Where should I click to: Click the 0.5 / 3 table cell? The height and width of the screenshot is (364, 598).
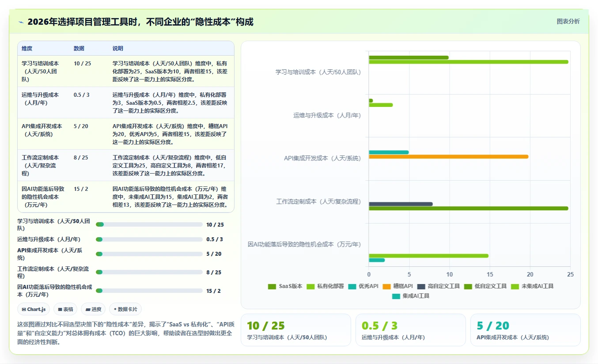click(82, 95)
